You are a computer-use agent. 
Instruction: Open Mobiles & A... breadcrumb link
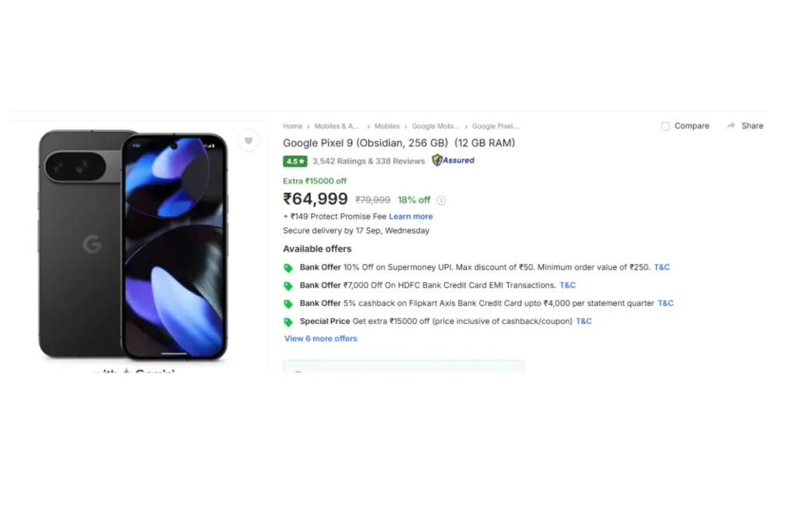(x=337, y=126)
